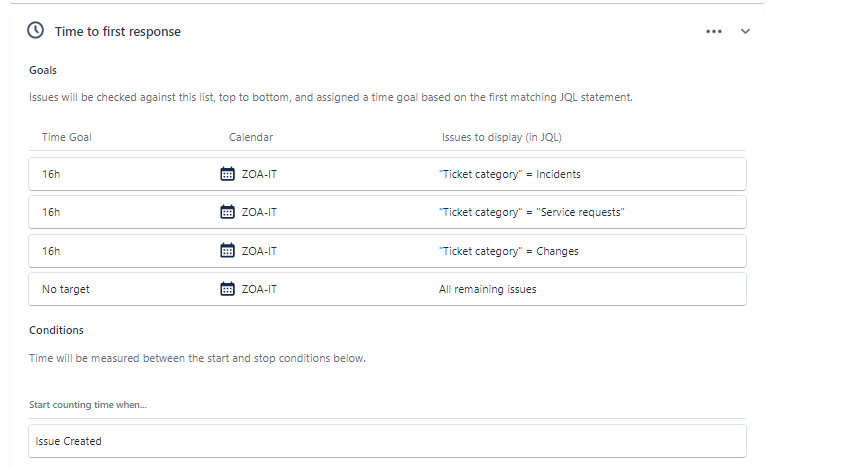This screenshot has height=469, width=858.
Task: Click JQL "Ticket category" = Incidents
Action: [x=509, y=174]
